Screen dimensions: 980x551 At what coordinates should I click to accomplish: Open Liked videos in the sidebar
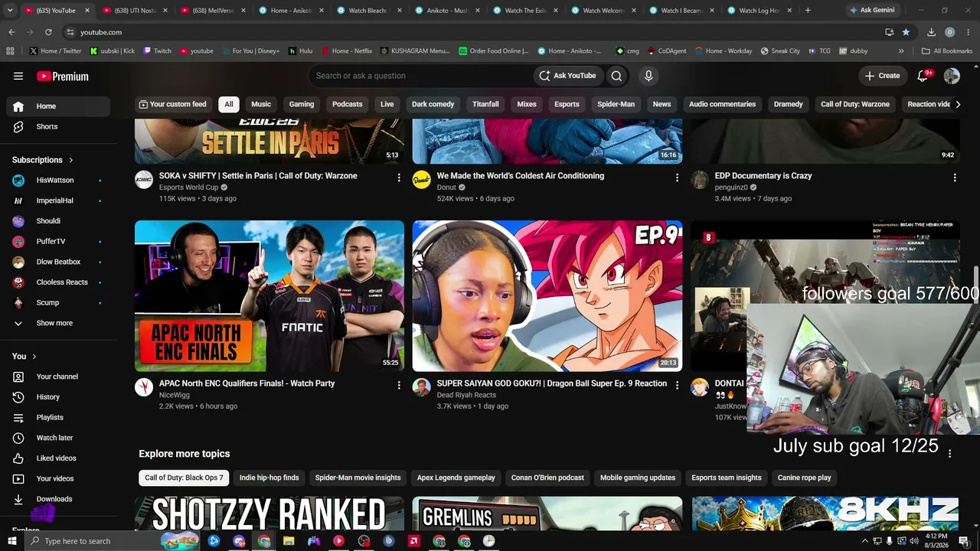(58, 458)
